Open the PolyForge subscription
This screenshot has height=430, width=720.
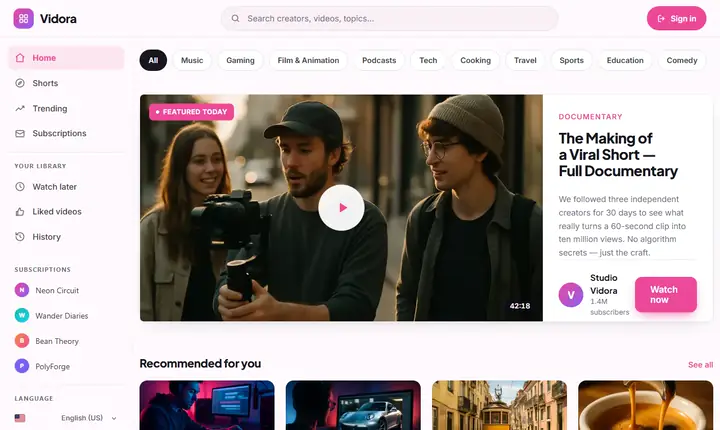66,366
